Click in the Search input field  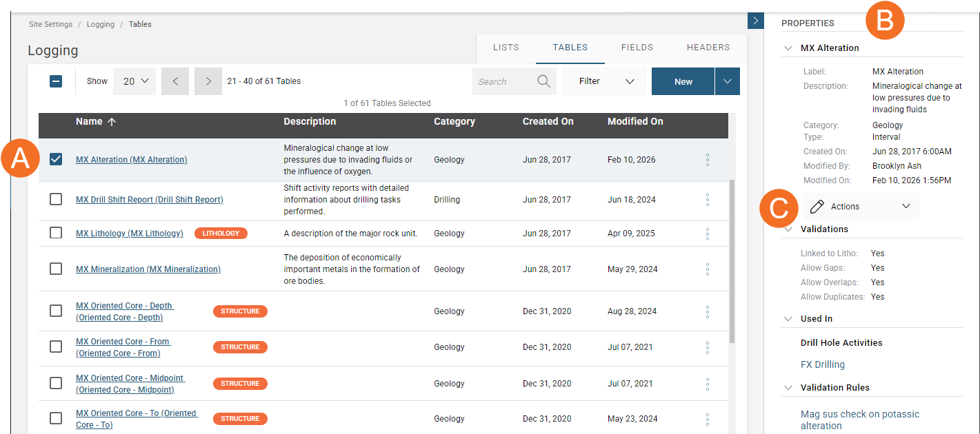tap(502, 81)
